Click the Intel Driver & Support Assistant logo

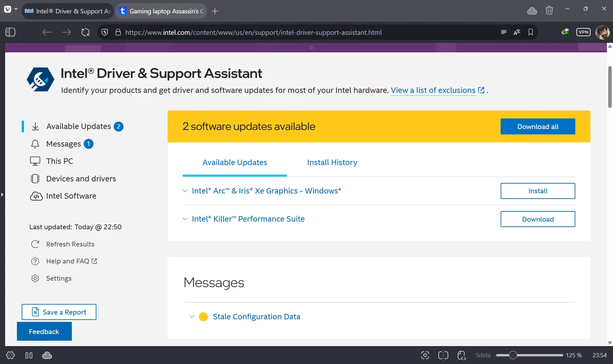[x=40, y=79]
